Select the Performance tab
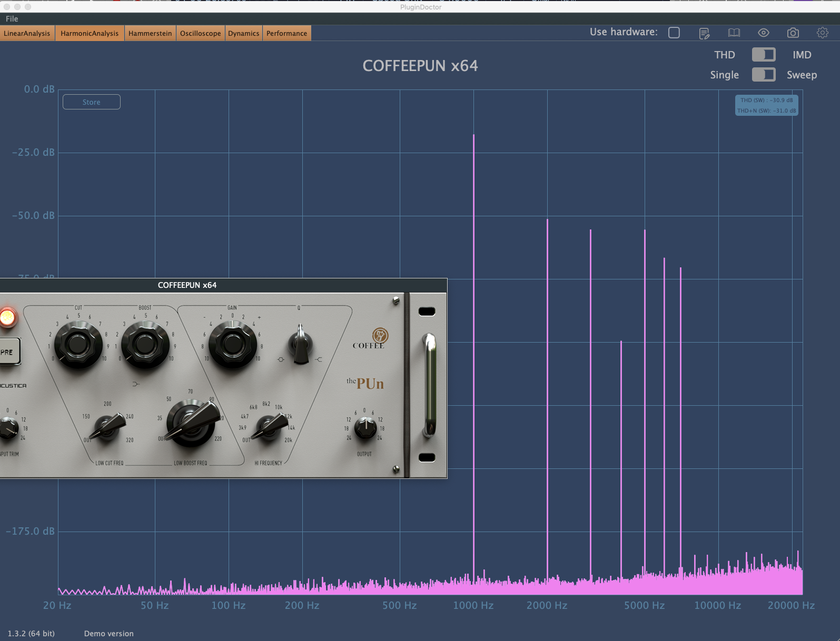This screenshot has width=840, height=641. [286, 33]
